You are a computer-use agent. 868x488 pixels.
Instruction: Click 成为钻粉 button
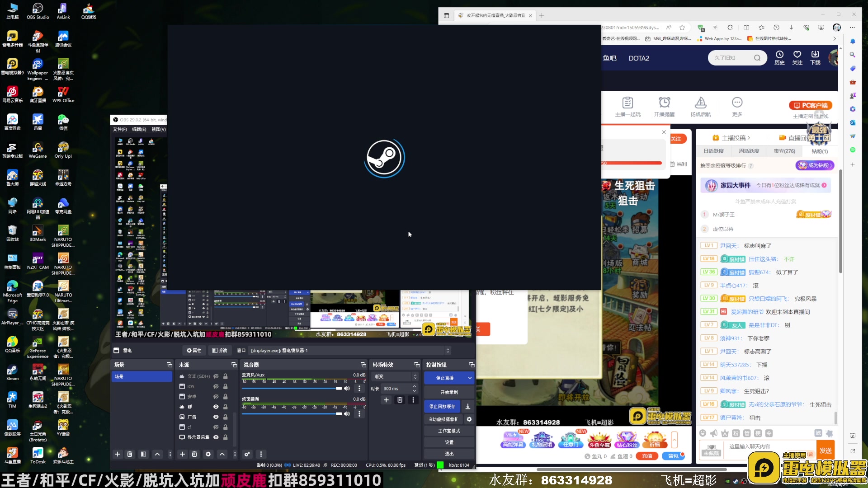pos(815,165)
